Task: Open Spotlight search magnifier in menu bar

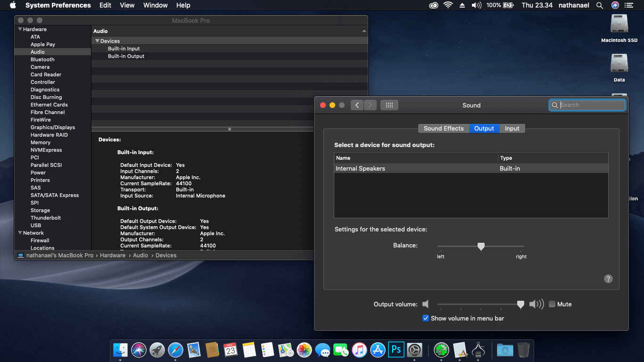Action: coord(600,5)
